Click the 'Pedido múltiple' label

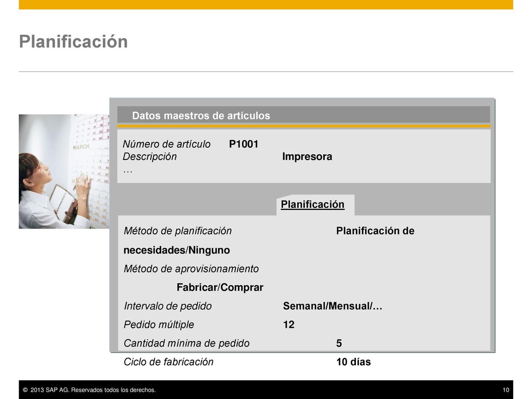pos(159,325)
